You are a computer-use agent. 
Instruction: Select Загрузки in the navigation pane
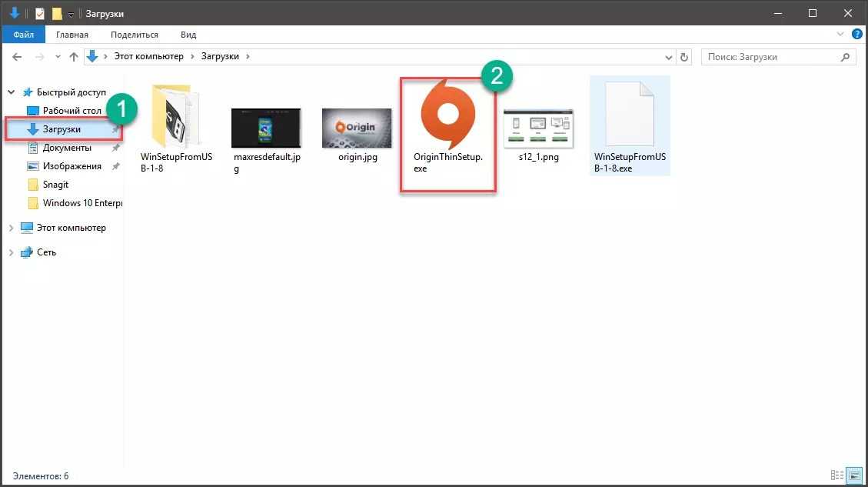63,129
